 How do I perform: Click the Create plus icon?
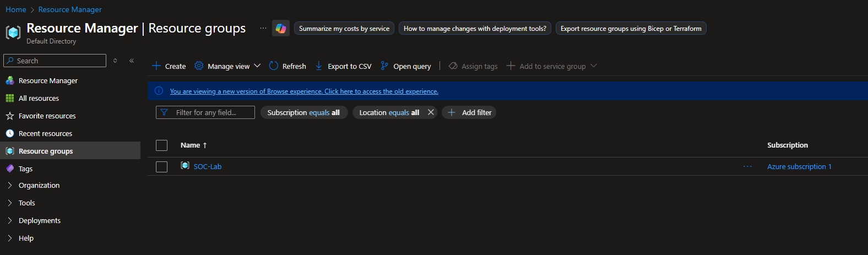click(156, 66)
